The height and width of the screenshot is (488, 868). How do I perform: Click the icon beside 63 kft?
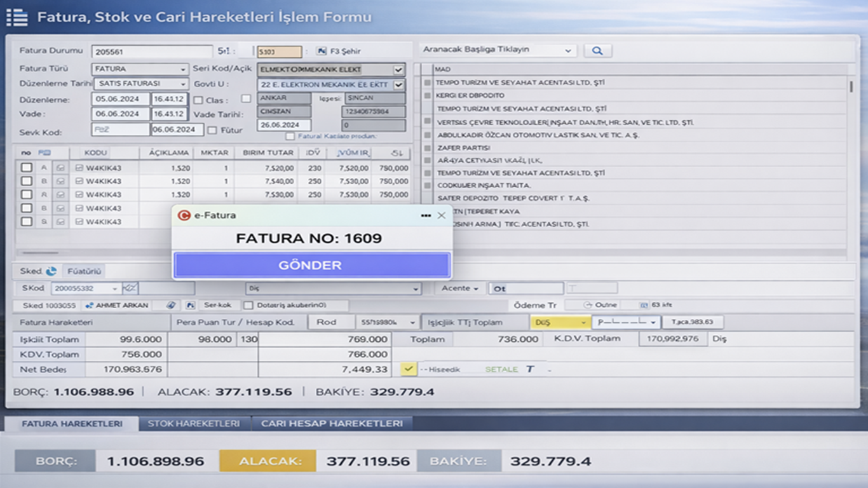644,306
